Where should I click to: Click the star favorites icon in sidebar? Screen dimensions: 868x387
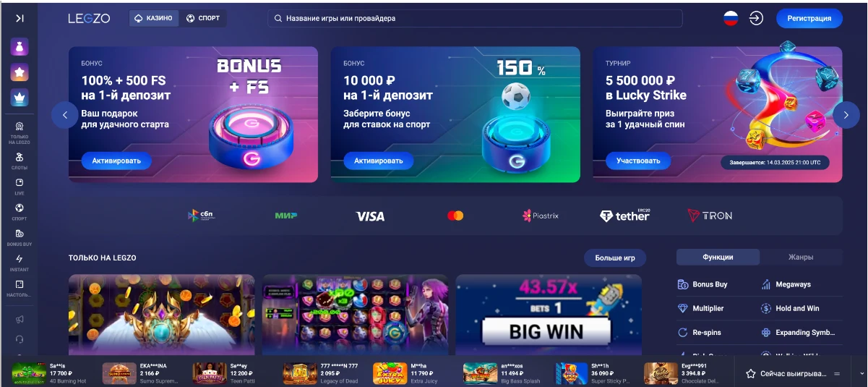20,72
